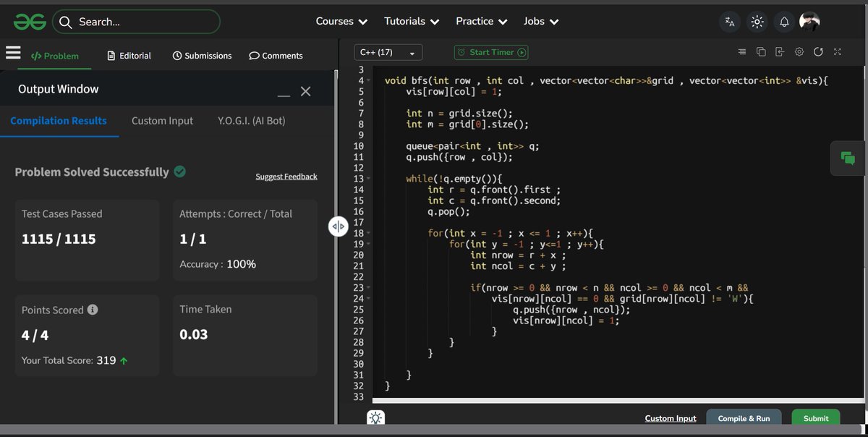This screenshot has width=868, height=437.
Task: Open the Y.O.G.I. (AI Bot) tab
Action: [x=251, y=121]
